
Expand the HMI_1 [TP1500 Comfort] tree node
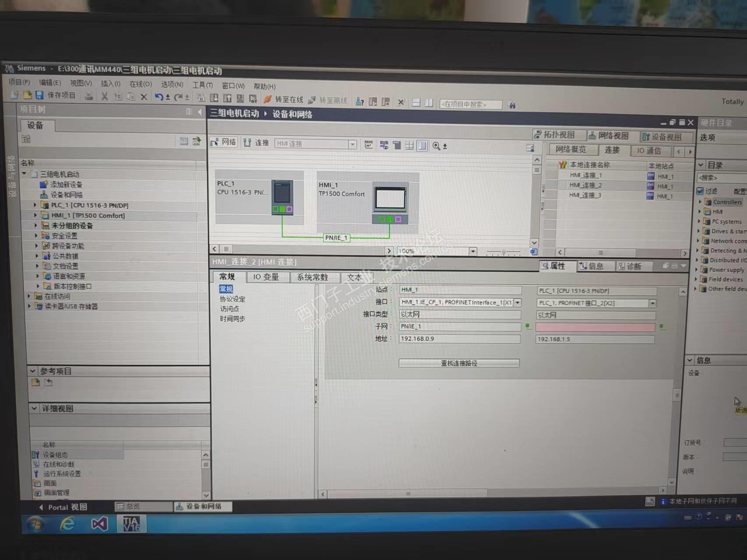coord(36,215)
